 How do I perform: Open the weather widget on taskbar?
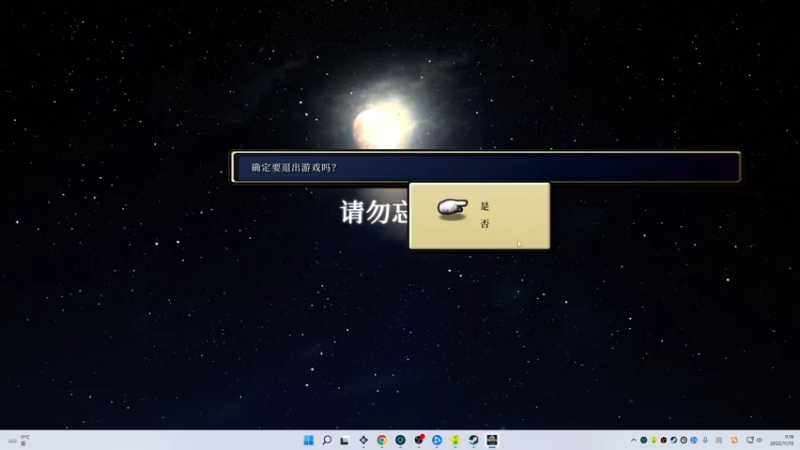click(18, 440)
